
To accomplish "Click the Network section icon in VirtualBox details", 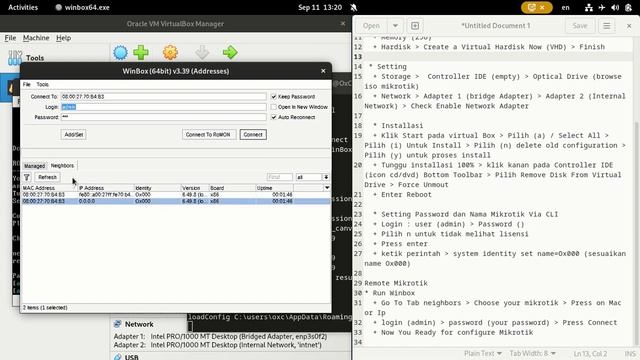I will point(118,324).
